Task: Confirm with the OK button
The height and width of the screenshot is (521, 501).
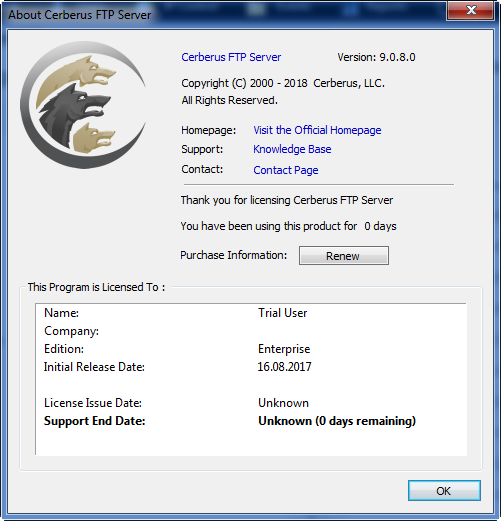Action: (444, 491)
